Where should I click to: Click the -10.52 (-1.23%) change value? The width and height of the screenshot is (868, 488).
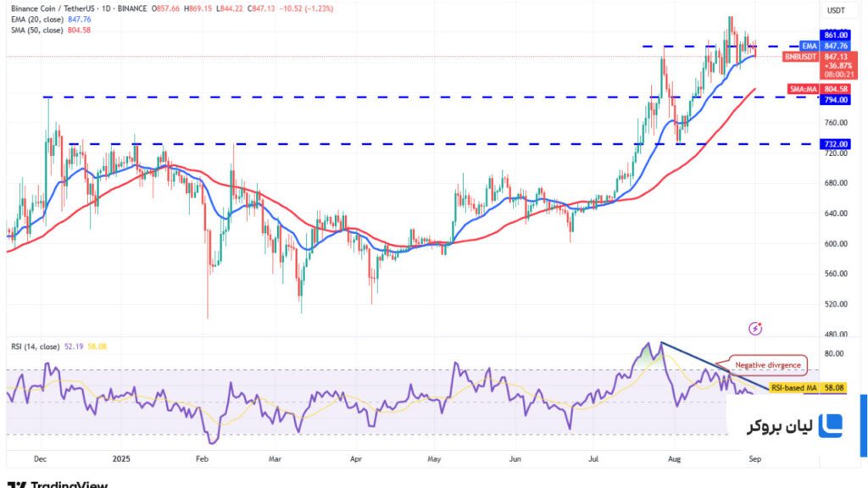click(308, 8)
